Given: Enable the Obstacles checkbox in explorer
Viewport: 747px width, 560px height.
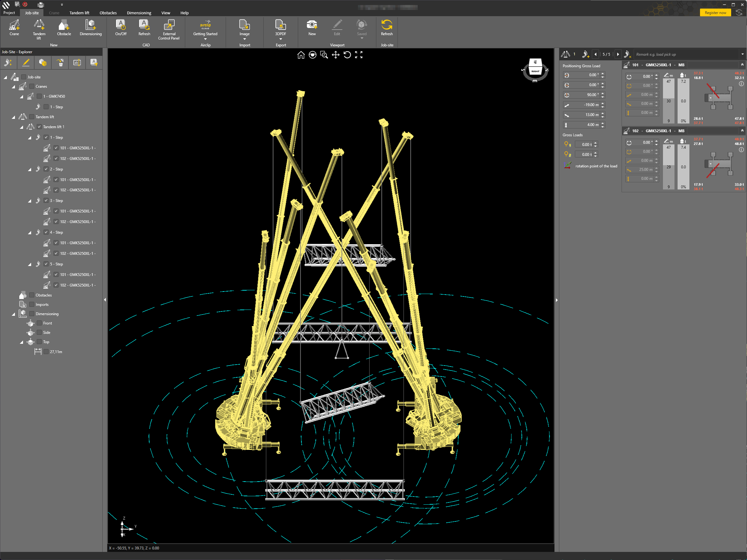Looking at the screenshot, I should click(32, 295).
